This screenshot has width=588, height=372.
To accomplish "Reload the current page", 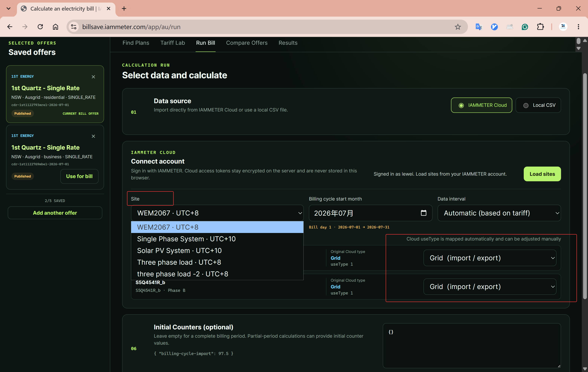I will [x=40, y=27].
